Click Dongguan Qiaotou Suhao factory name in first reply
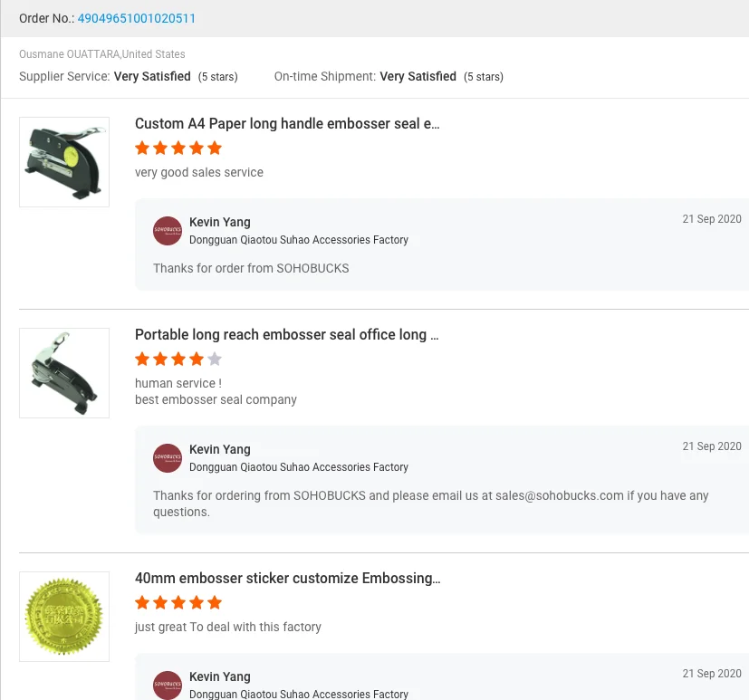The height and width of the screenshot is (700, 749). pyautogui.click(x=299, y=240)
